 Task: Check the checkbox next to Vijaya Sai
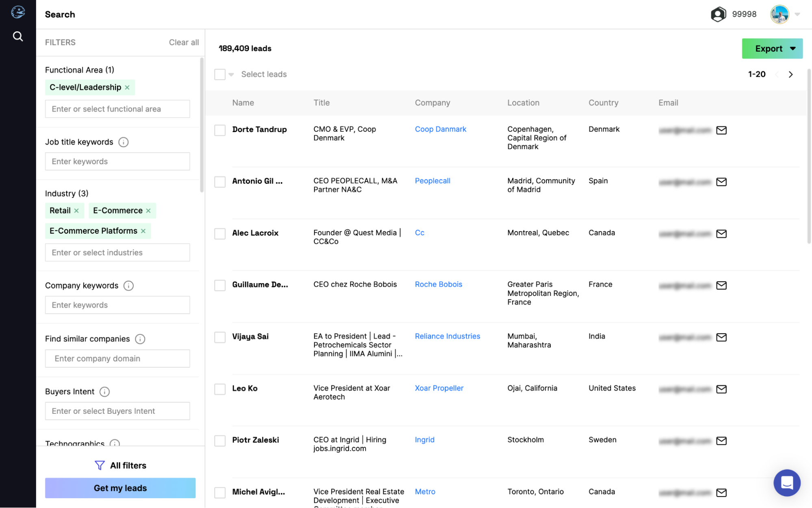point(220,336)
